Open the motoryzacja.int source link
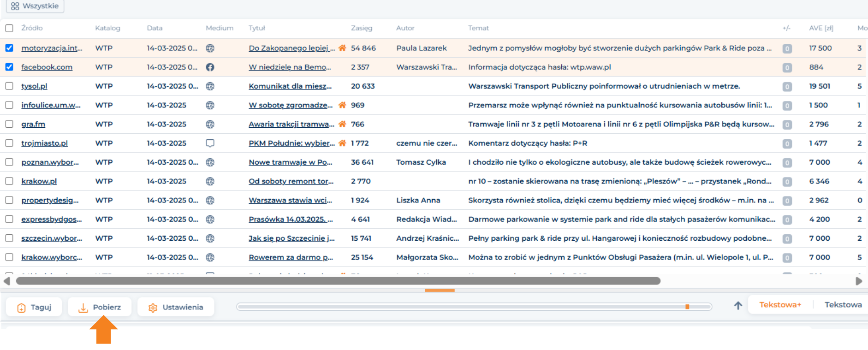The image size is (868, 350). 52,48
